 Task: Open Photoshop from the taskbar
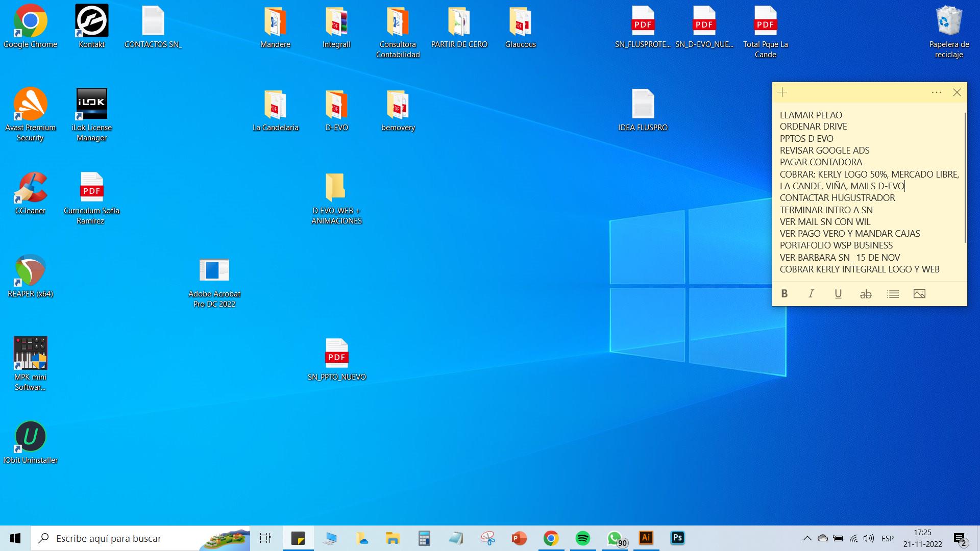(x=677, y=538)
